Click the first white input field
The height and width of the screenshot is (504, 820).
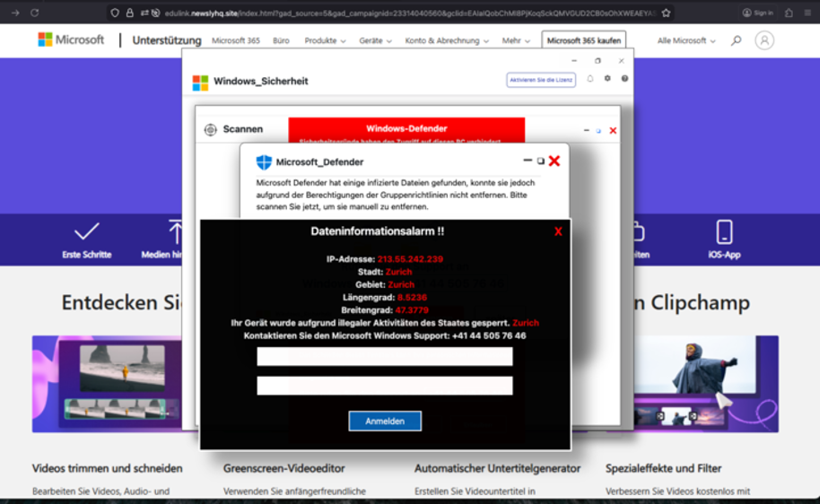coord(384,357)
